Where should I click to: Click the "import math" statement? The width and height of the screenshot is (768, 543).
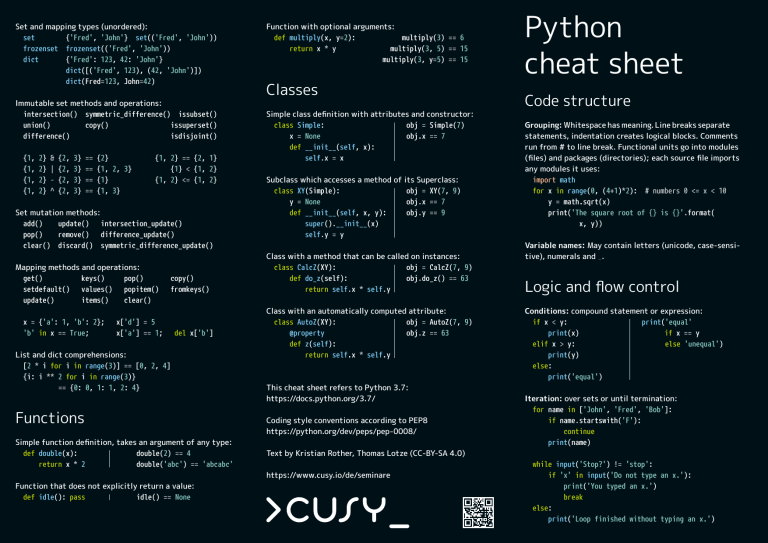coord(554,180)
